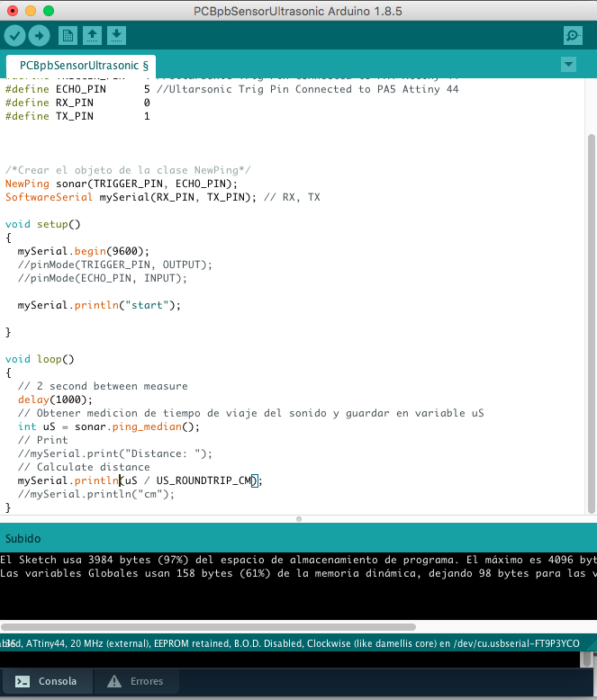Click the '// 2 second between measure' comment
Image resolution: width=597 pixels, height=700 pixels.
[103, 386]
